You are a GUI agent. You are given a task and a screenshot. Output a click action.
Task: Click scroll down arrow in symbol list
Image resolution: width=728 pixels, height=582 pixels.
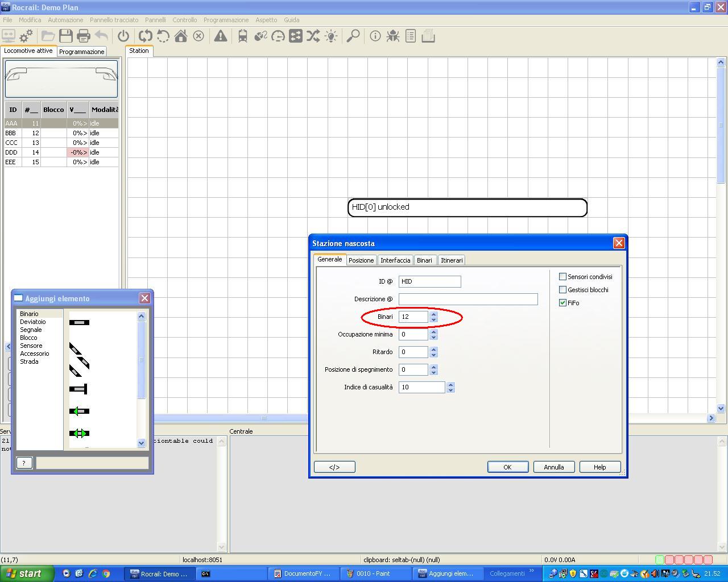142,443
